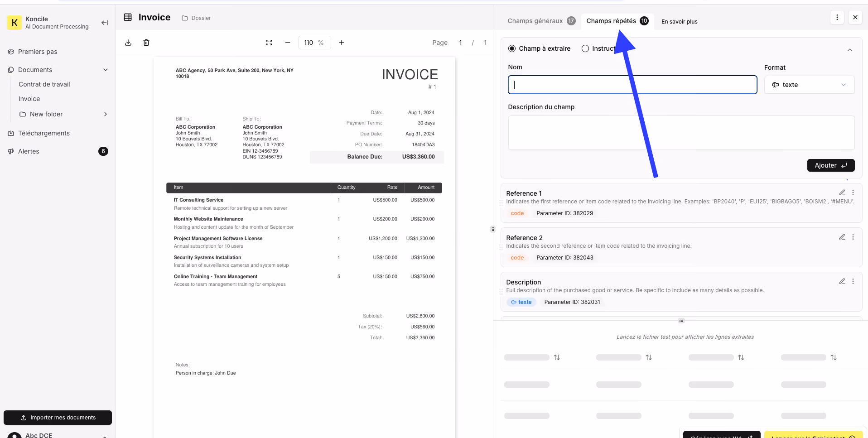
Task: Click Importer mes documents button
Action: (58, 418)
